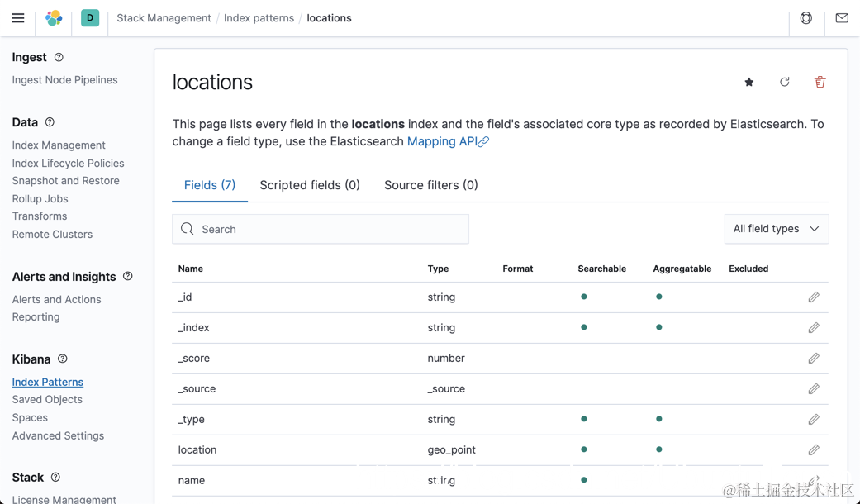Click the Elastic logo icon
The height and width of the screenshot is (504, 860).
coord(54,17)
